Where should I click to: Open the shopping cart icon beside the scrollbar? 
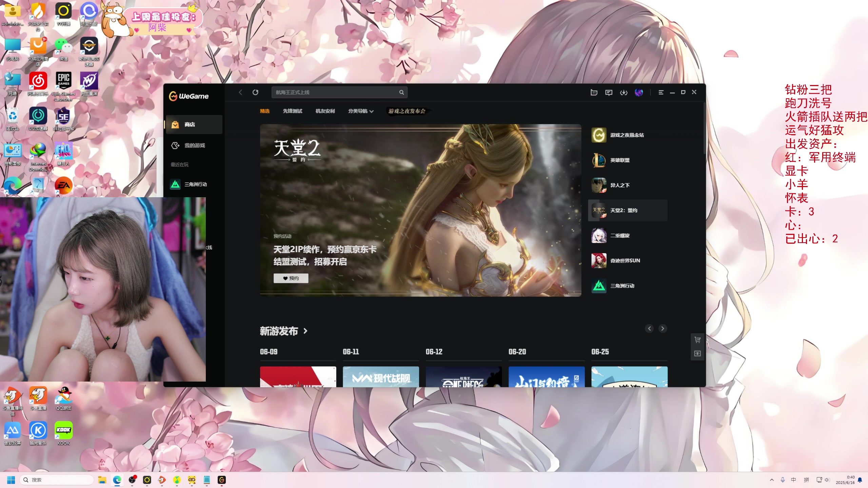(697, 340)
